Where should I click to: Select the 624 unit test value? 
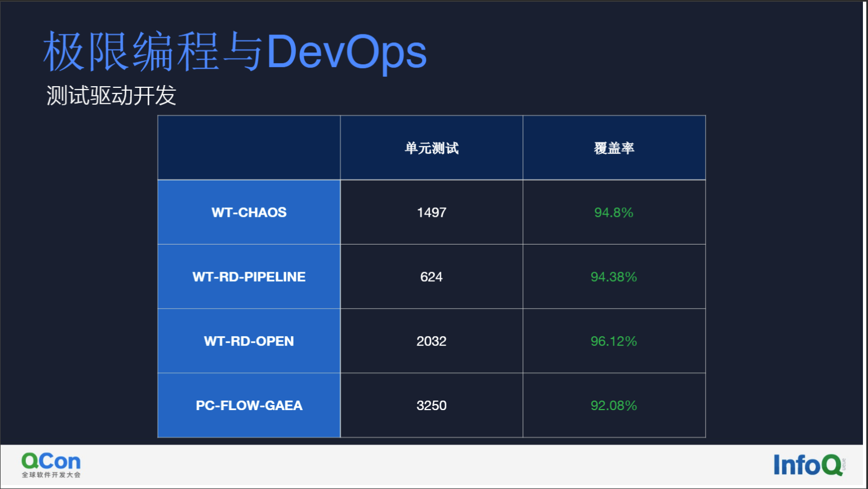431,277
